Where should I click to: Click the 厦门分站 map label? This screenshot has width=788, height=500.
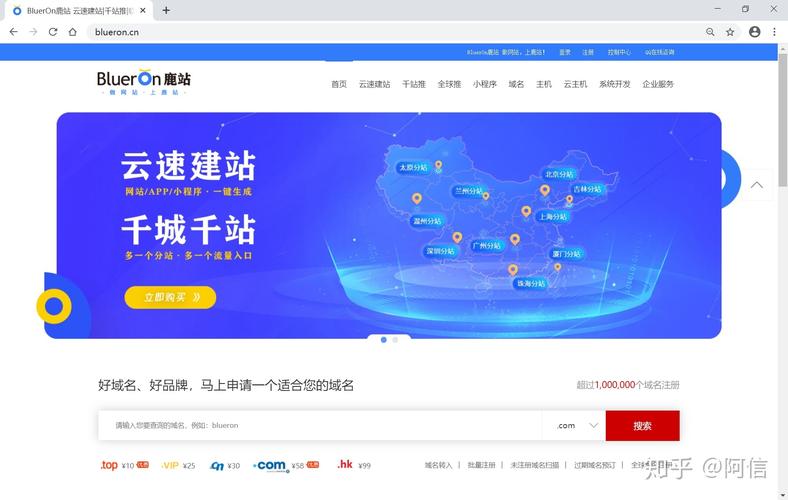coord(566,254)
